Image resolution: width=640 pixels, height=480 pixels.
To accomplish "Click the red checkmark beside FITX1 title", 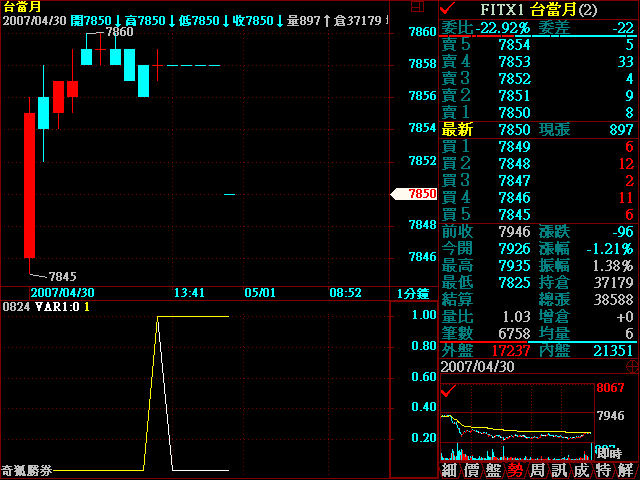I will pyautogui.click(x=447, y=8).
